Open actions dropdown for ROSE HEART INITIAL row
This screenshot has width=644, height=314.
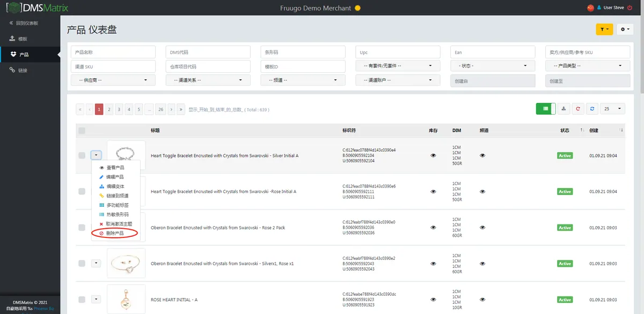pos(96,299)
